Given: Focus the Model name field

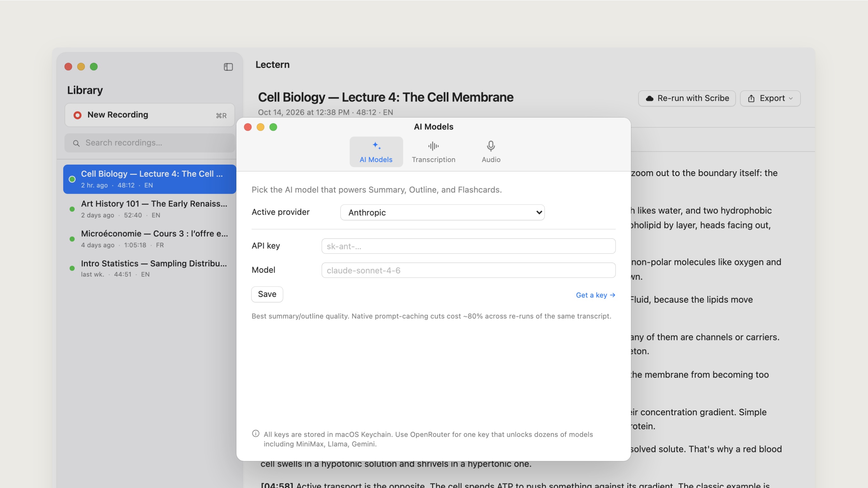Looking at the screenshot, I should (468, 270).
